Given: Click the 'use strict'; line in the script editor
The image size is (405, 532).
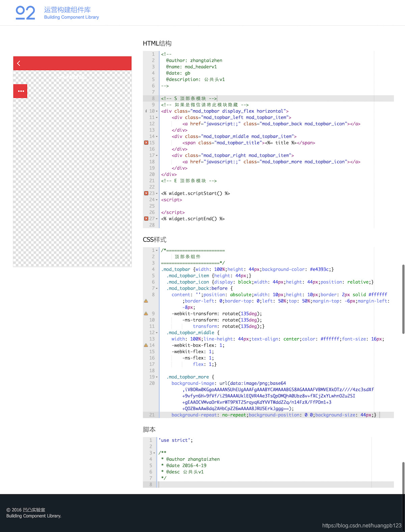Looking at the screenshot, I should (x=176, y=440).
